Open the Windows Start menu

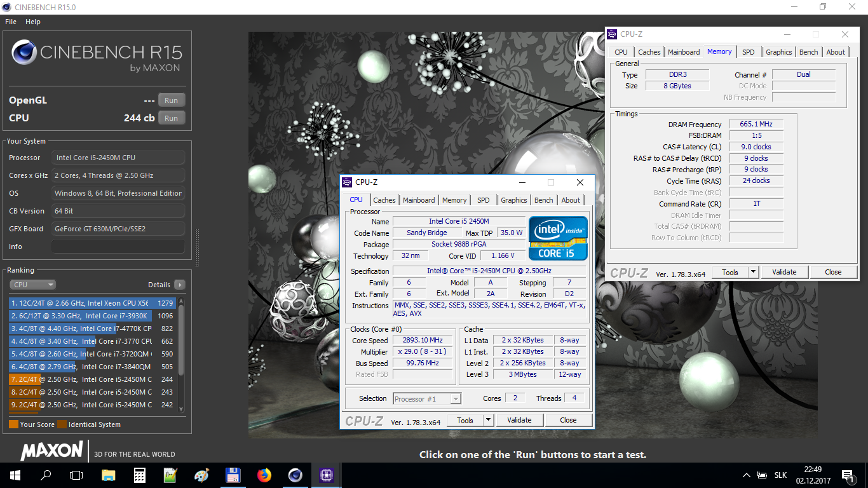tap(15, 475)
